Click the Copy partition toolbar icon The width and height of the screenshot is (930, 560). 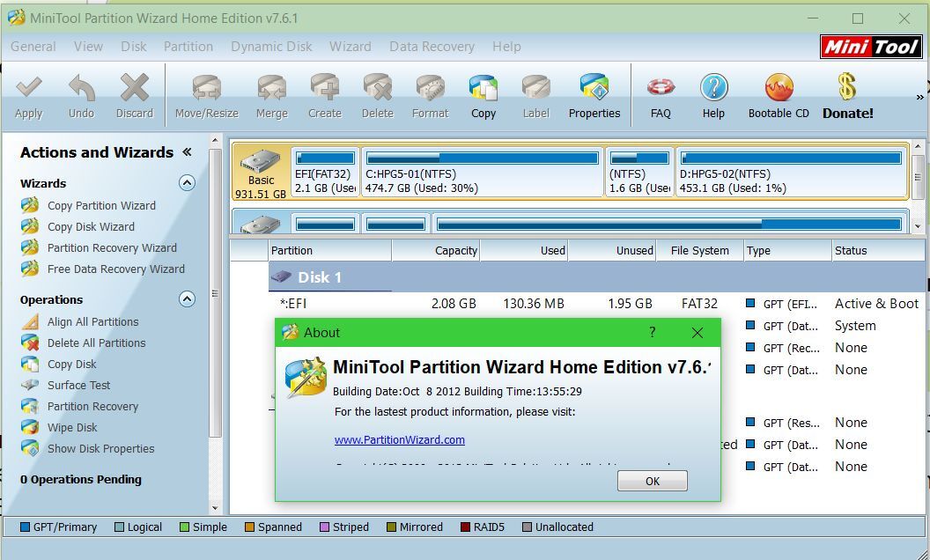(483, 88)
